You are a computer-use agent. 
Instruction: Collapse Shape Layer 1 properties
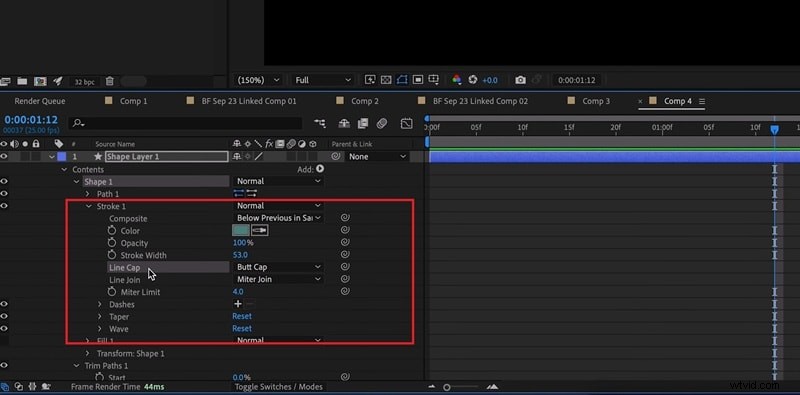click(52, 157)
